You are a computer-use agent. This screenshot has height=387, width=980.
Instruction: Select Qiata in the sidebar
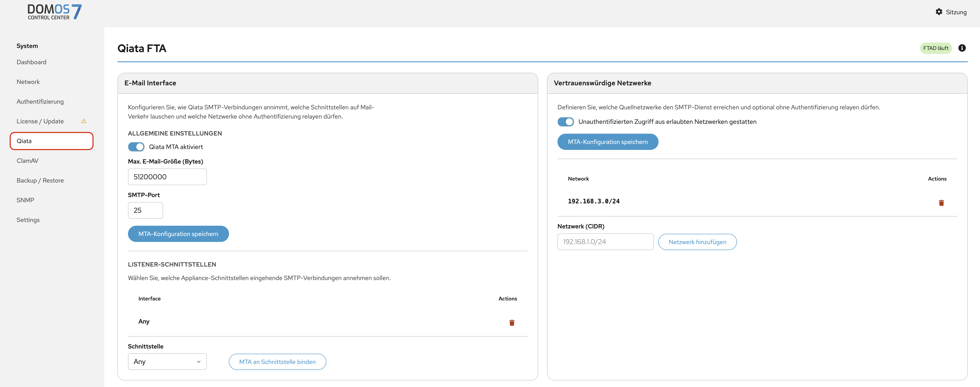[51, 141]
